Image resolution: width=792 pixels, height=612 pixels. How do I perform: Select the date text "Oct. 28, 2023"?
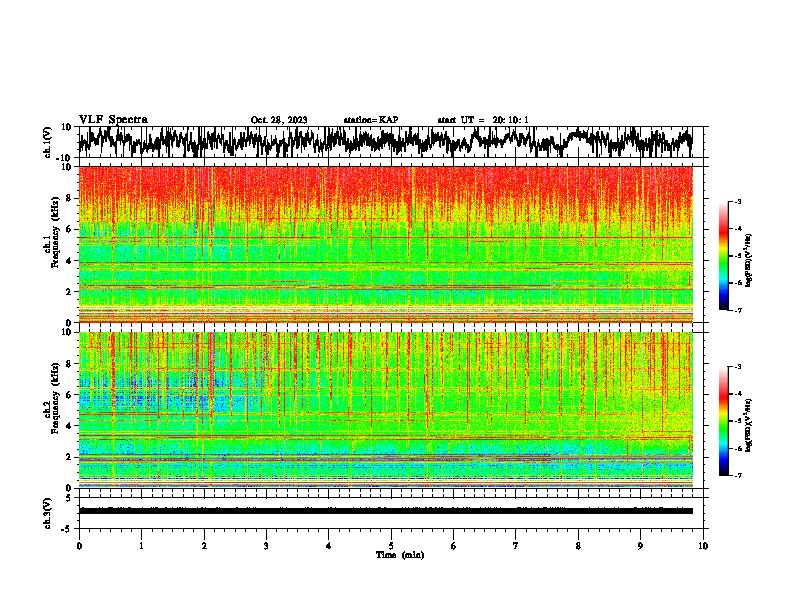pyautogui.click(x=279, y=120)
